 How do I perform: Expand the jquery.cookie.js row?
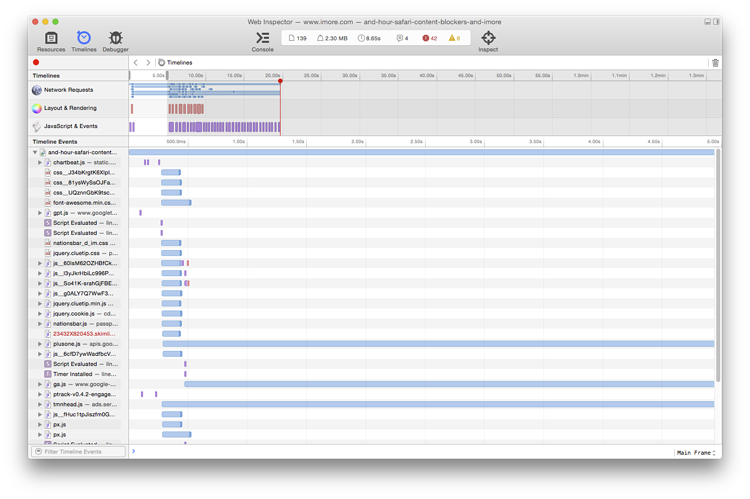(x=40, y=314)
